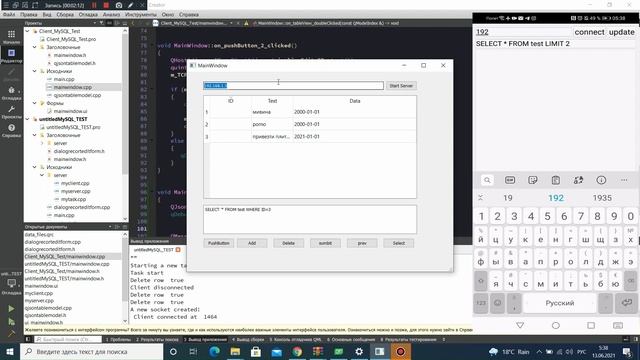
Task: Open Windows Settings gear on taskbar
Action: click(x=359, y=351)
